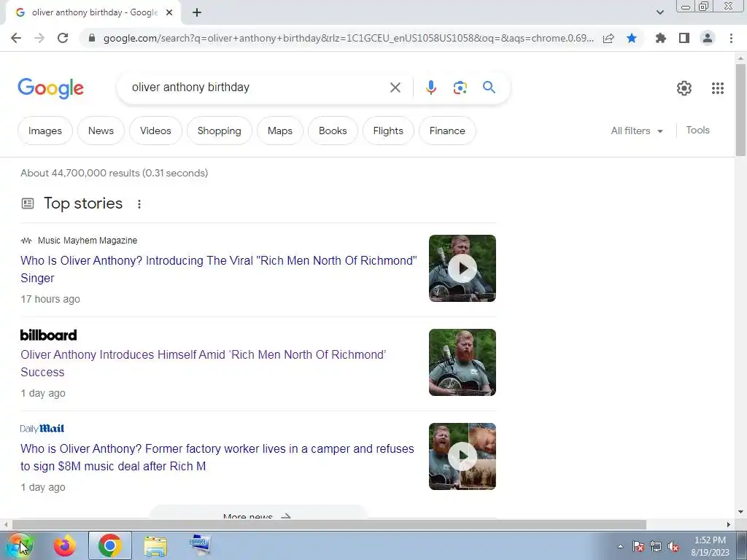Viewport: 747px width, 560px height.
Task: Open network tray icon
Action: coord(656,546)
